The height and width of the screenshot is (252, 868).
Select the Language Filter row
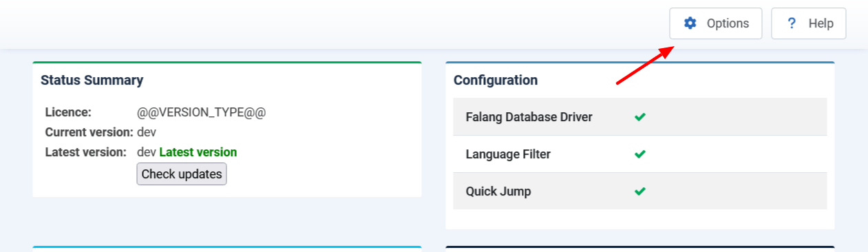pos(640,154)
